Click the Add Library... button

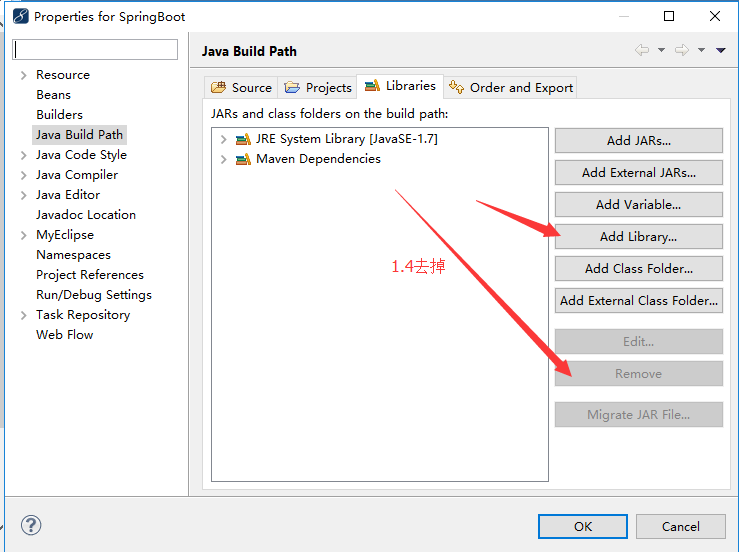coord(639,237)
